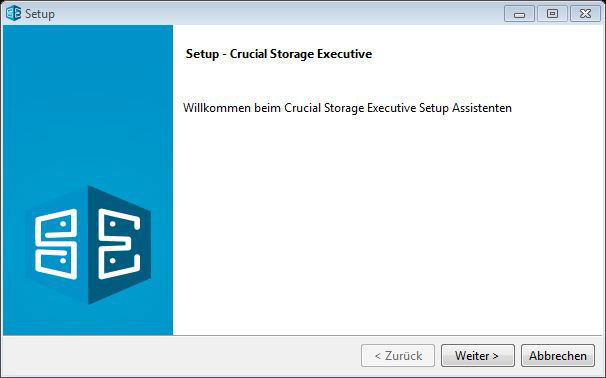The height and width of the screenshot is (378, 606).
Task: Click the empty white area below welcome text
Action: pyautogui.click(x=386, y=224)
